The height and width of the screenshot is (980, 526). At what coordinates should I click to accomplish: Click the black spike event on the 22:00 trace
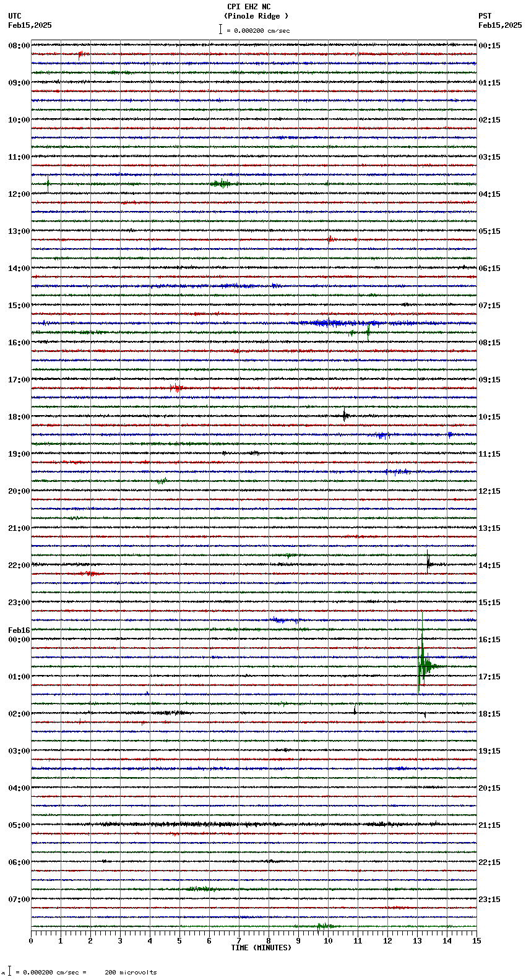[x=429, y=563]
